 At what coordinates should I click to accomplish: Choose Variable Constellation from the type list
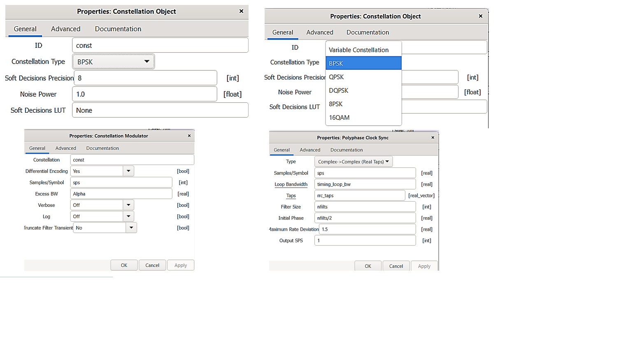(x=363, y=50)
